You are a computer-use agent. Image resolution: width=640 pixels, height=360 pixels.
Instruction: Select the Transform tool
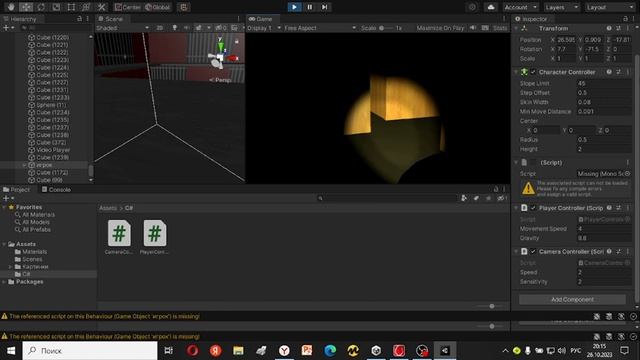(86, 7)
